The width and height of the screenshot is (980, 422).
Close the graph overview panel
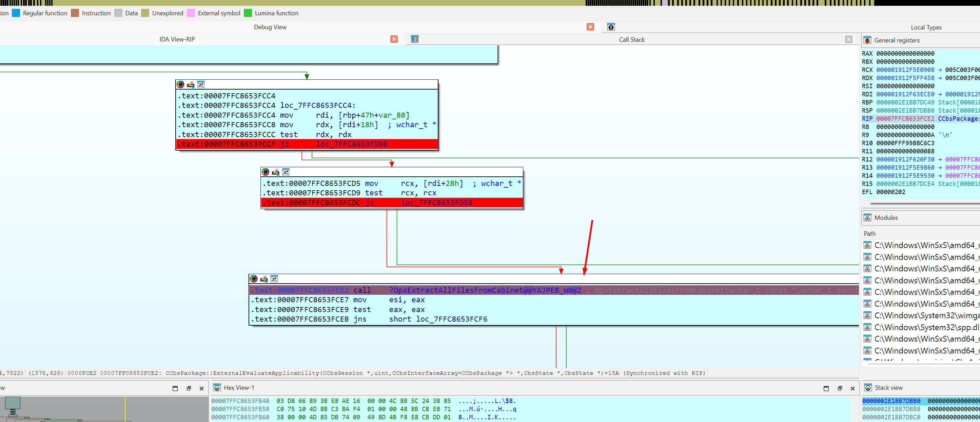click(x=202, y=388)
